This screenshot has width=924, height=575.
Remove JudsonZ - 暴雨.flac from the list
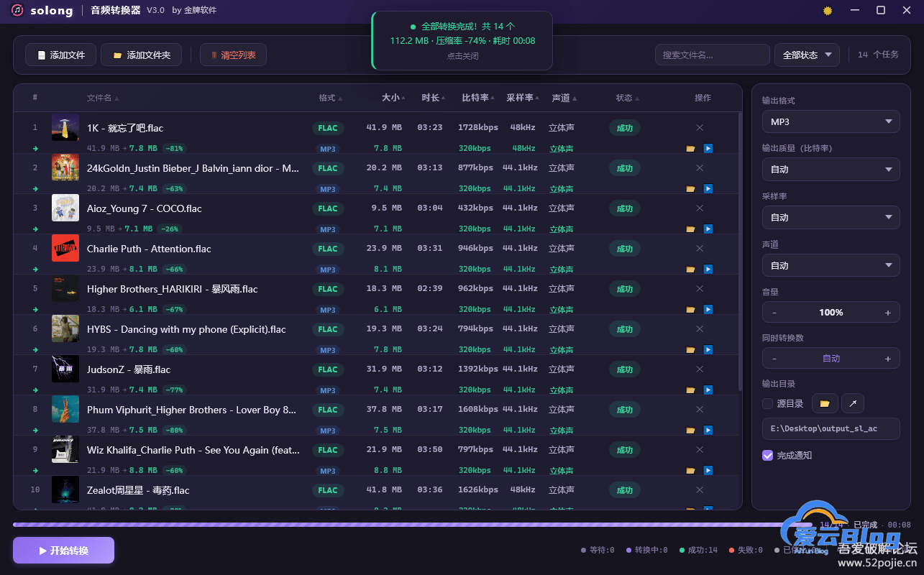(x=700, y=369)
